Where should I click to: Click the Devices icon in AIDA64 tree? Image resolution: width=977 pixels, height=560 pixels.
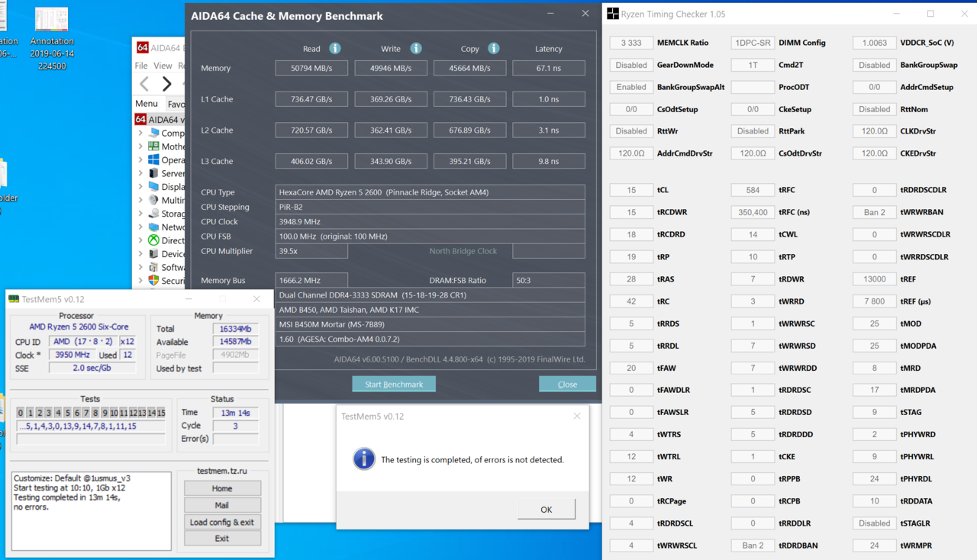pyautogui.click(x=153, y=253)
